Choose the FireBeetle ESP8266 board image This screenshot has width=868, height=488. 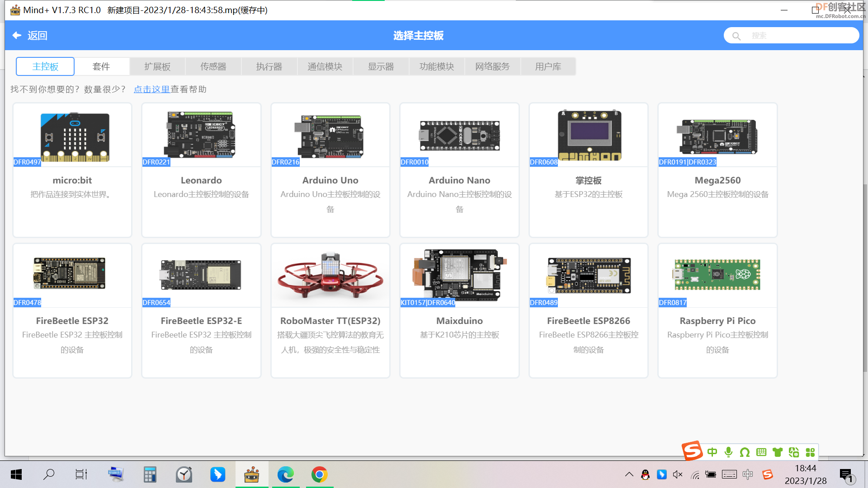(589, 275)
